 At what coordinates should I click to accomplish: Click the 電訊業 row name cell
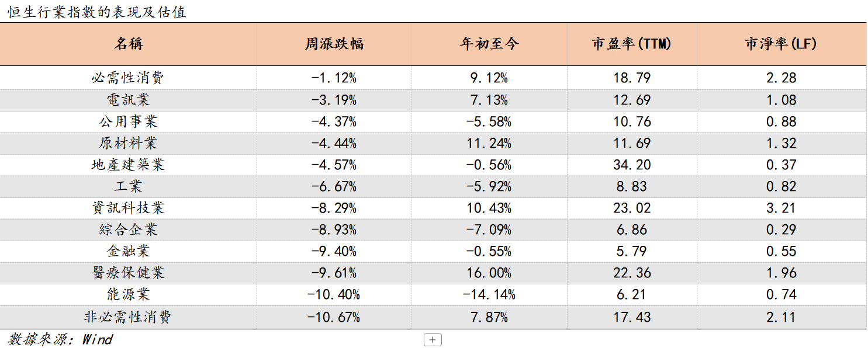(129, 100)
